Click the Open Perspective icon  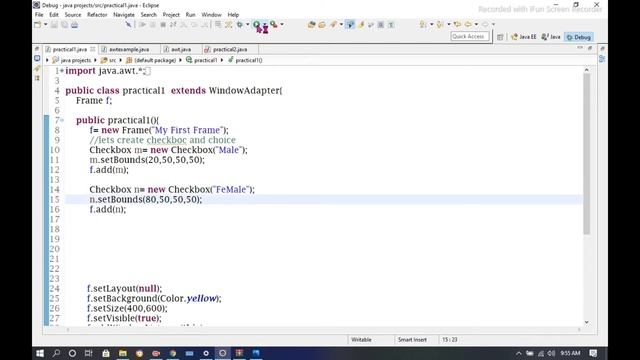tap(500, 37)
